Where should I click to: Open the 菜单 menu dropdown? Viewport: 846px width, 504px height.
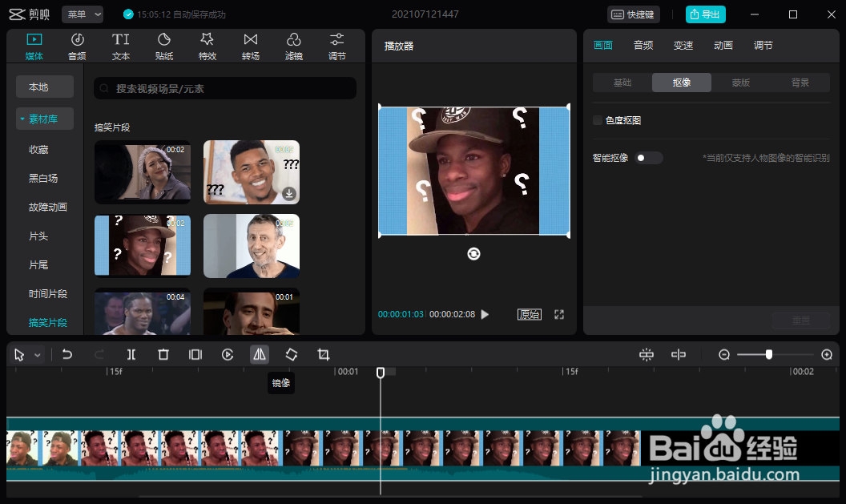[83, 14]
